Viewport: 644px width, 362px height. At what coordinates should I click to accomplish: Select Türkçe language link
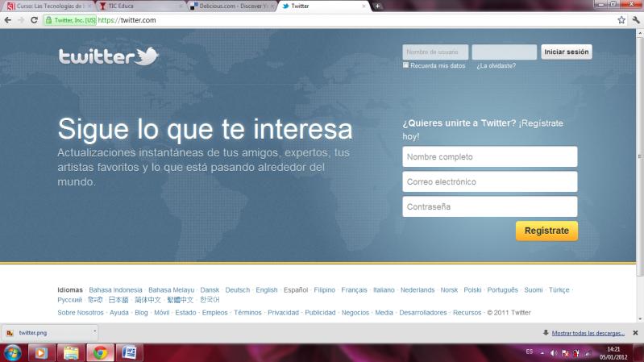559,289
